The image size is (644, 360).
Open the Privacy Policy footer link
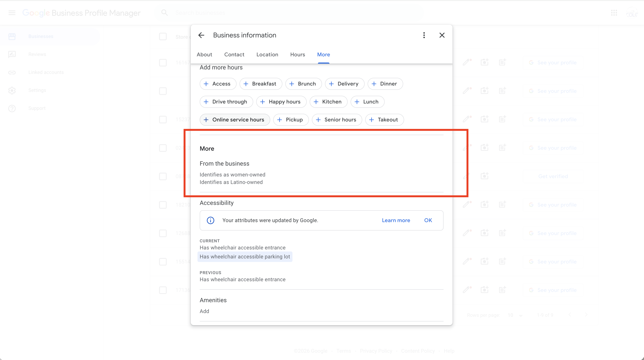click(376, 351)
